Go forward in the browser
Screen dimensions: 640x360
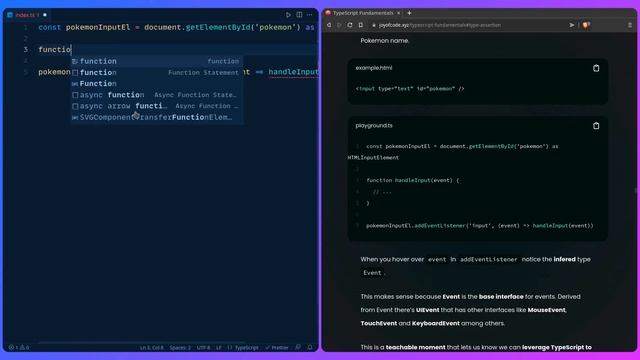pos(339,25)
